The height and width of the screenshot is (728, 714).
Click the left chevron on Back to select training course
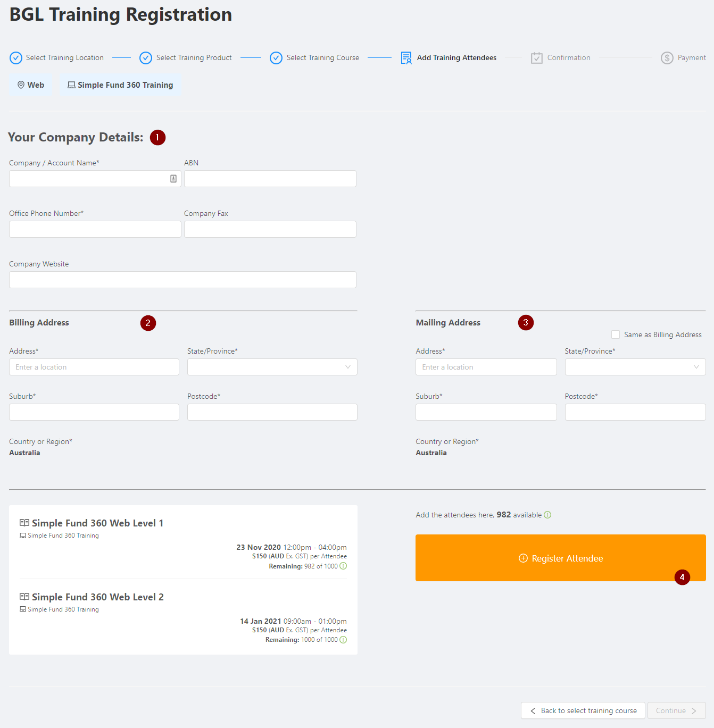(x=533, y=711)
